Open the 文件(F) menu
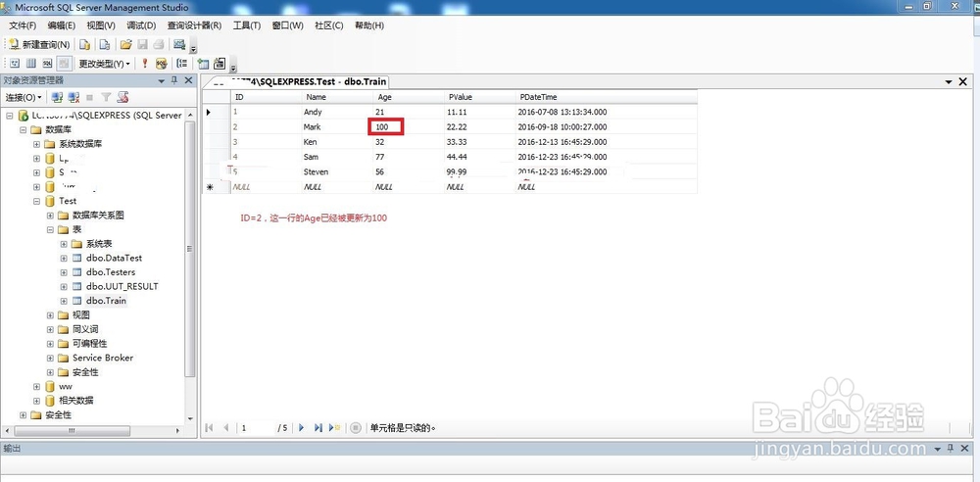This screenshot has height=482, width=980. pyautogui.click(x=23, y=25)
